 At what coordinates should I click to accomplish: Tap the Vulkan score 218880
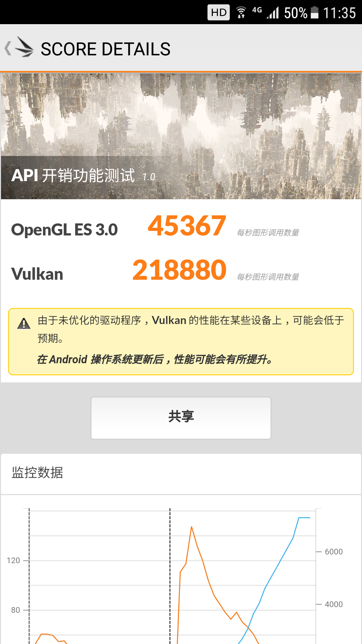(179, 270)
